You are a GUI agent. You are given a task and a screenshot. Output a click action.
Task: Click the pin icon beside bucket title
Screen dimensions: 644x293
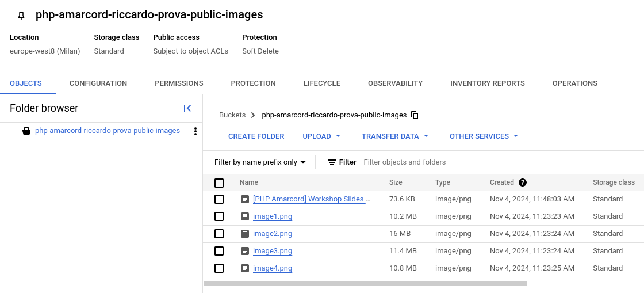tap(21, 16)
